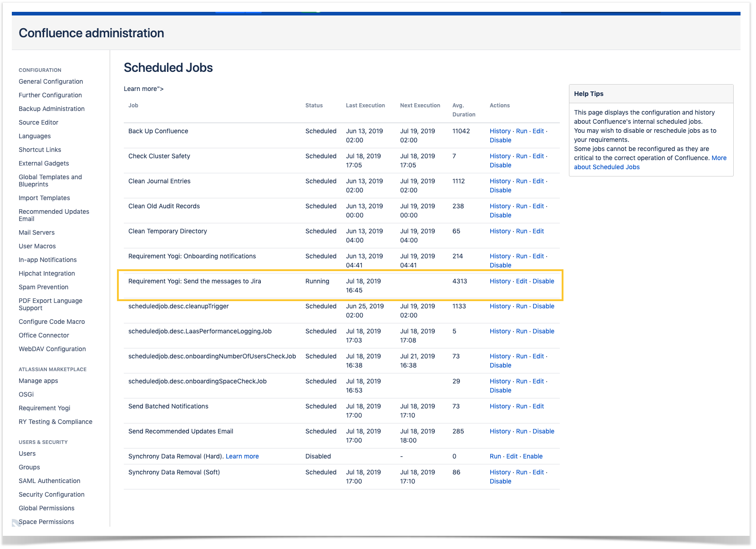Open Space Permissions page
Screen dimensions: 756x549
(46, 522)
